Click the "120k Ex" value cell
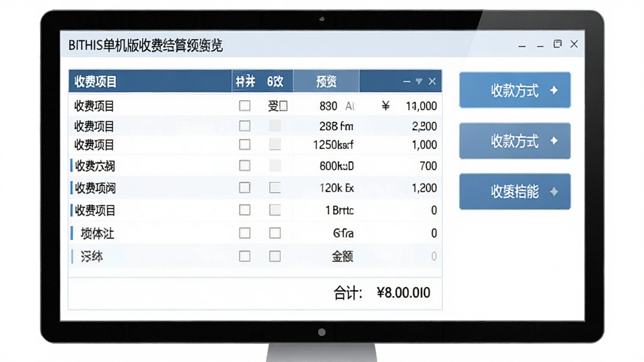644x362 pixels. click(x=336, y=188)
